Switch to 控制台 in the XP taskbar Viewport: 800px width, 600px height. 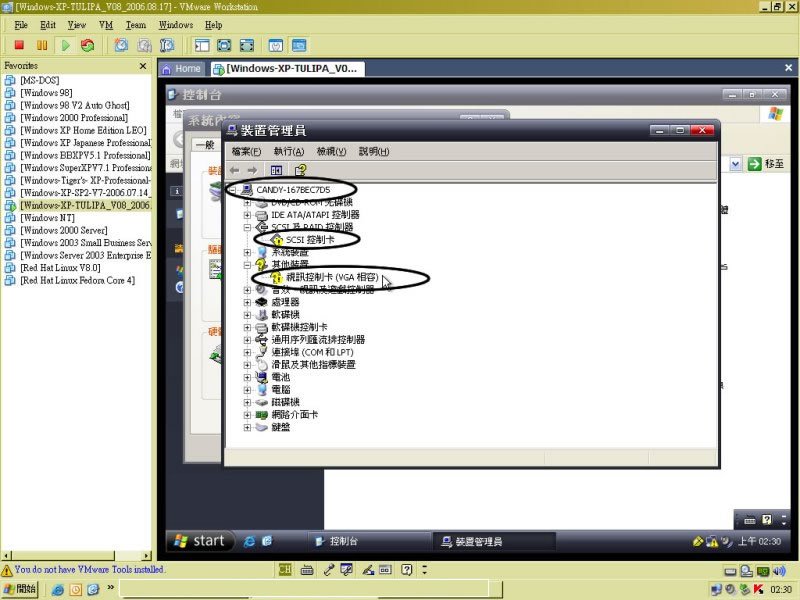pyautogui.click(x=368, y=541)
